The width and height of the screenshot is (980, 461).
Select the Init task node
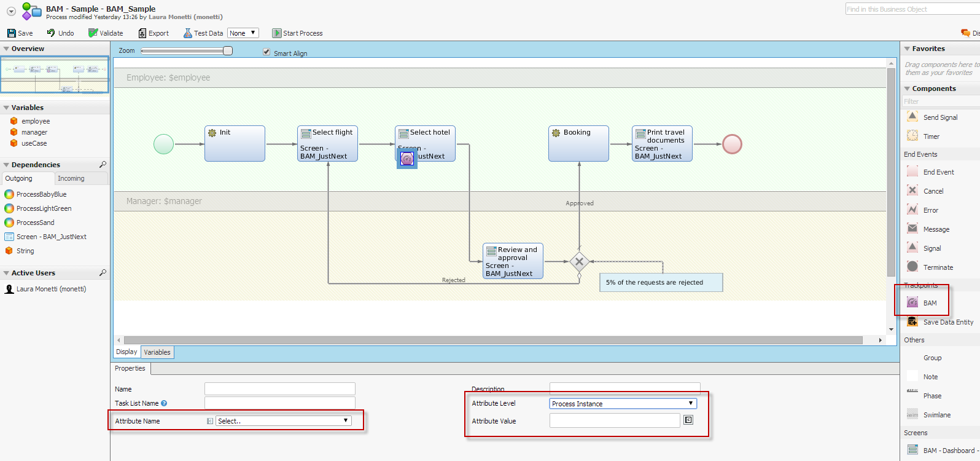tap(235, 144)
